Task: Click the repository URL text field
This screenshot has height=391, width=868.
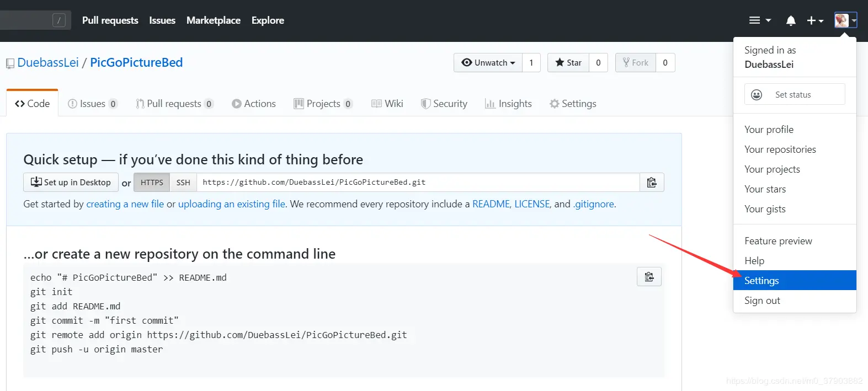Action: click(x=418, y=183)
